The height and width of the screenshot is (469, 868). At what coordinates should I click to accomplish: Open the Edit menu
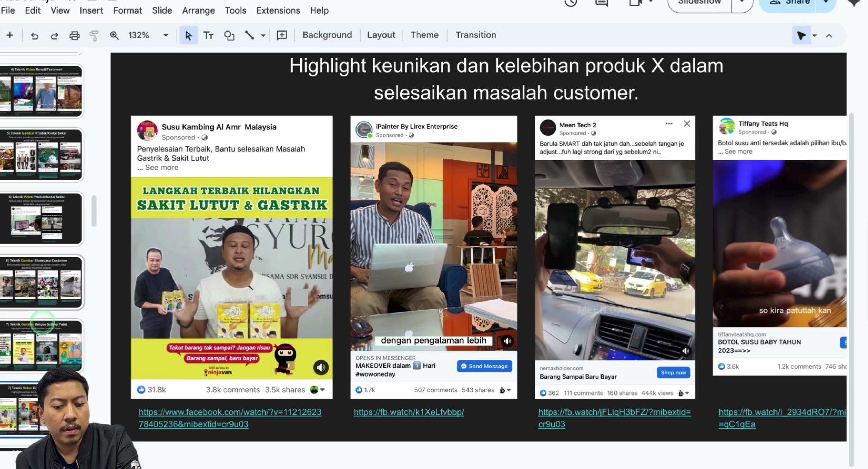click(33, 10)
